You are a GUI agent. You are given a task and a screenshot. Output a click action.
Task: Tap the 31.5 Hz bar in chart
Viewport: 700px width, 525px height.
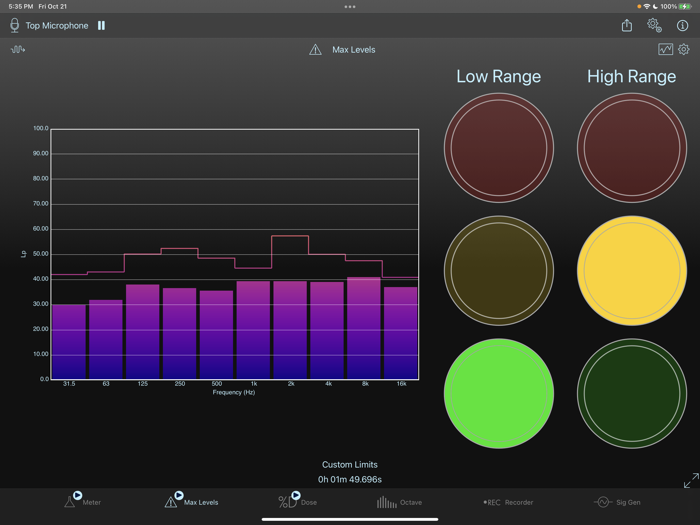[69, 342]
